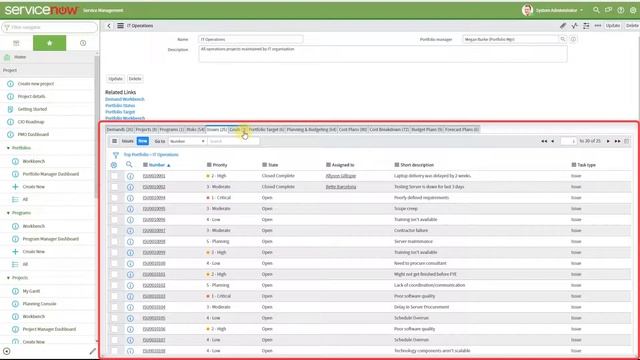This screenshot has width=640, height=360.
Task: Open the Priority column options menu
Action: pos(209,165)
